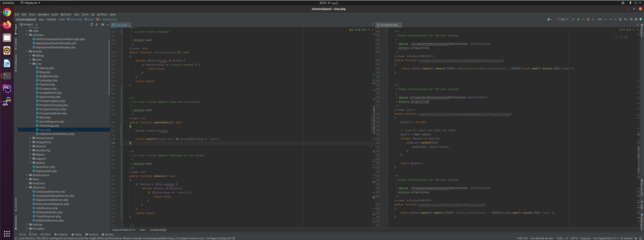Click the Git push green arrow icon
Viewport: 644px width, 240px height.
615,19
